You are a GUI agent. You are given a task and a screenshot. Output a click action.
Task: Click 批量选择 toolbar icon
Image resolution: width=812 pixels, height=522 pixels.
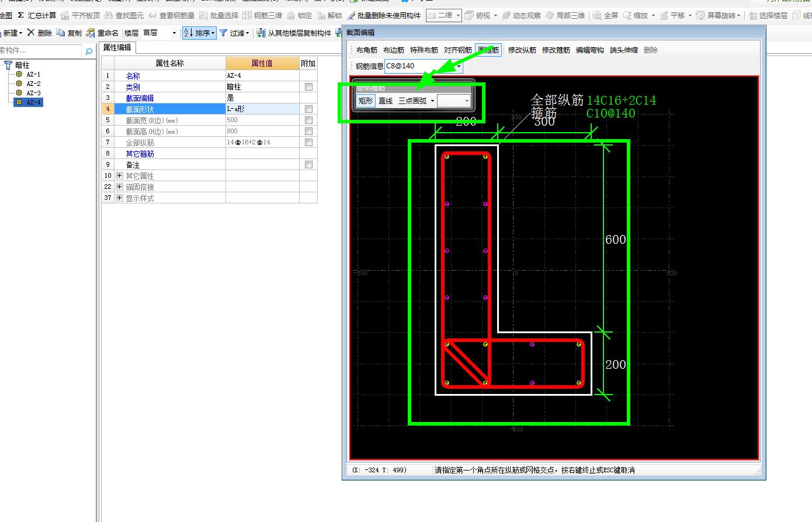coord(203,15)
